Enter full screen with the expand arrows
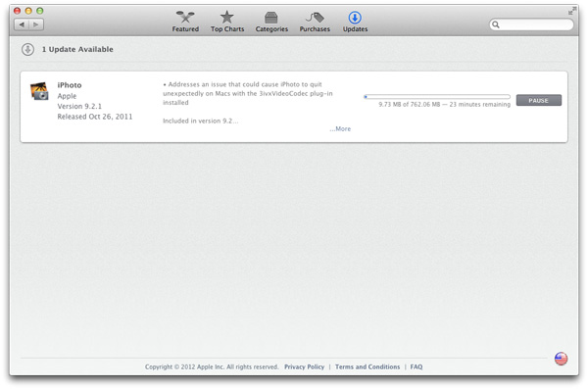588x389 pixels. pyautogui.click(x=571, y=11)
